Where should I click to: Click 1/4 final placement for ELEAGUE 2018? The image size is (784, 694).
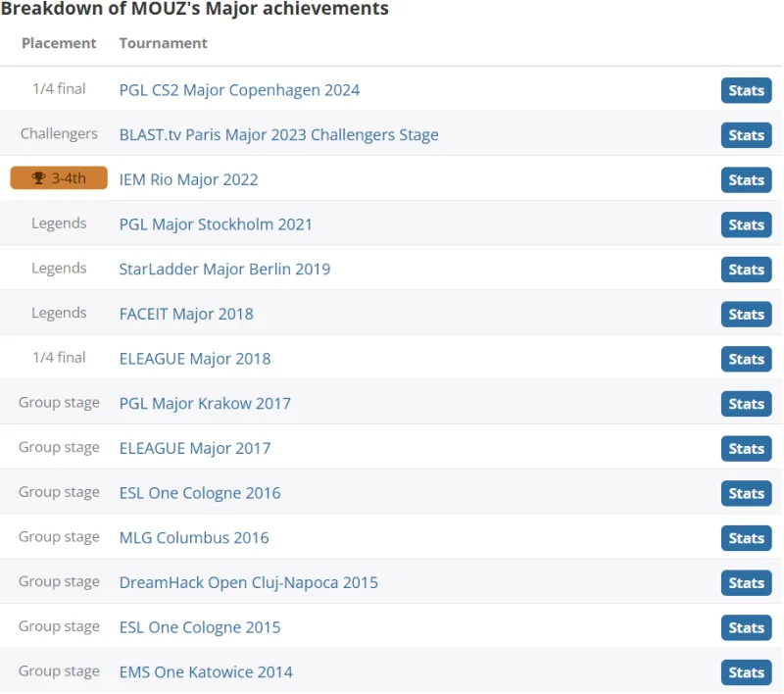click(x=59, y=358)
